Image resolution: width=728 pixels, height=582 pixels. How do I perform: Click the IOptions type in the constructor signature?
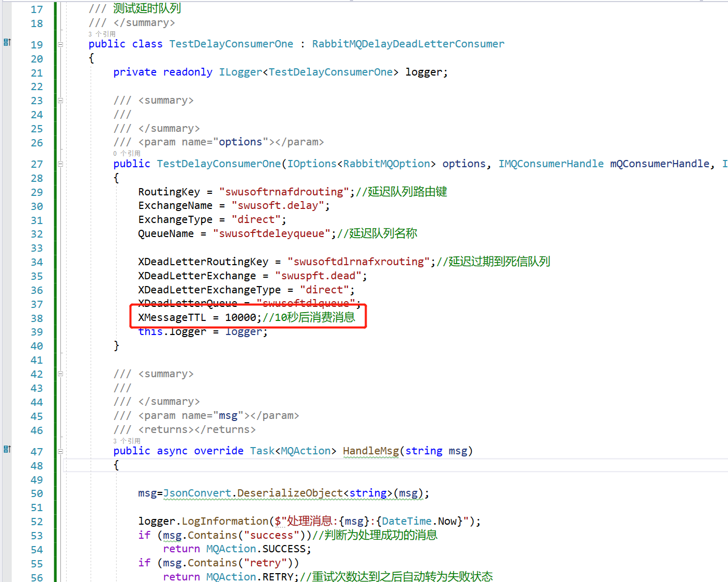312,164
